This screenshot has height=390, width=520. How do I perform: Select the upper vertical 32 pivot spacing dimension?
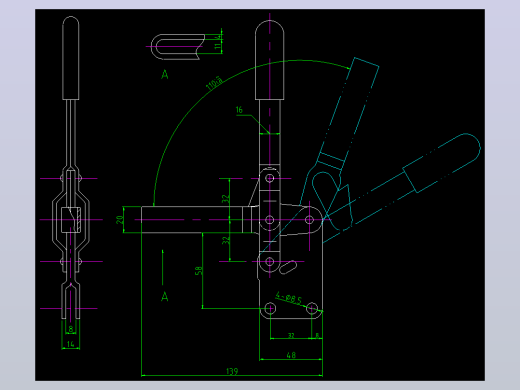pos(226,199)
